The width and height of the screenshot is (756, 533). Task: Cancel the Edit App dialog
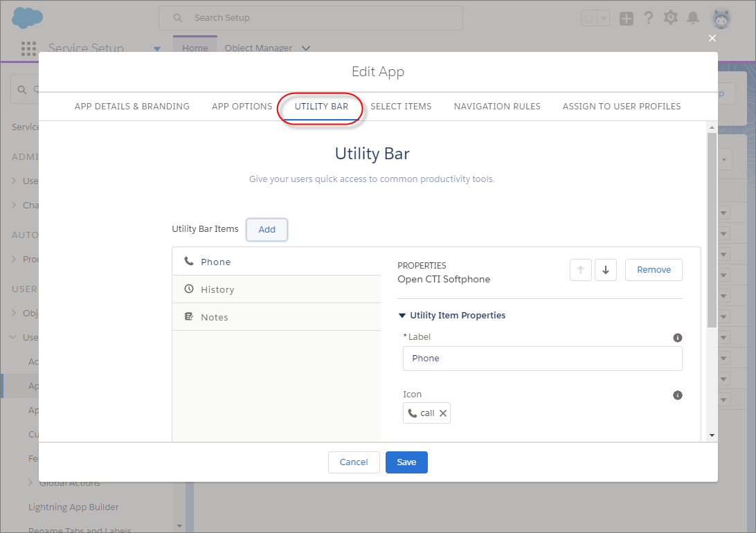click(x=354, y=462)
